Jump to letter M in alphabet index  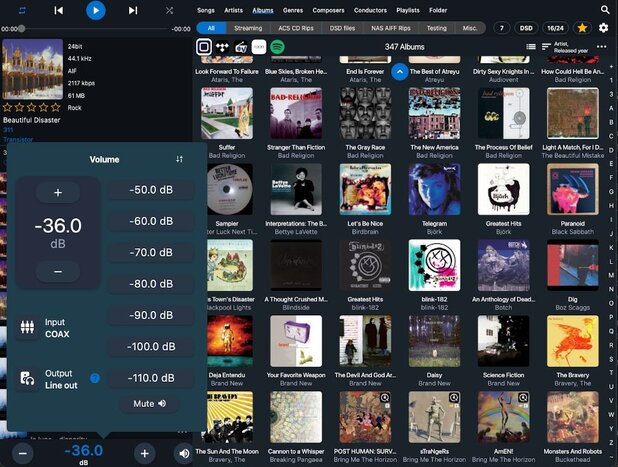point(611,275)
